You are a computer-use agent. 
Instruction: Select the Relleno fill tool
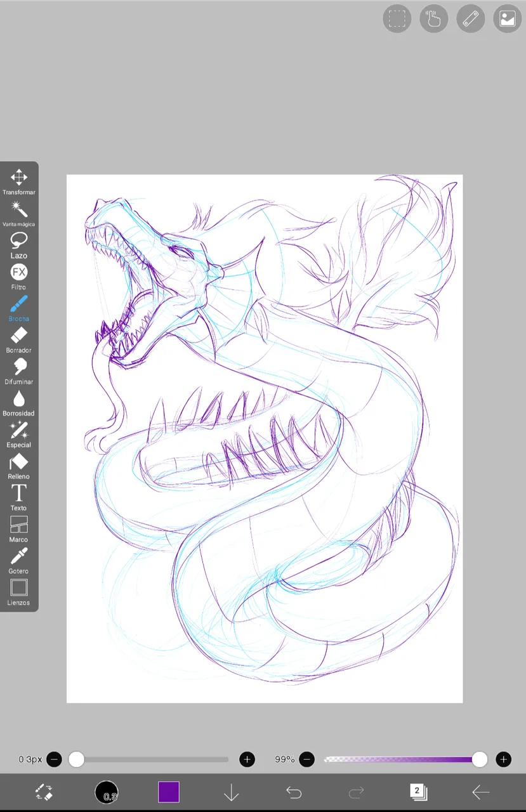click(18, 466)
